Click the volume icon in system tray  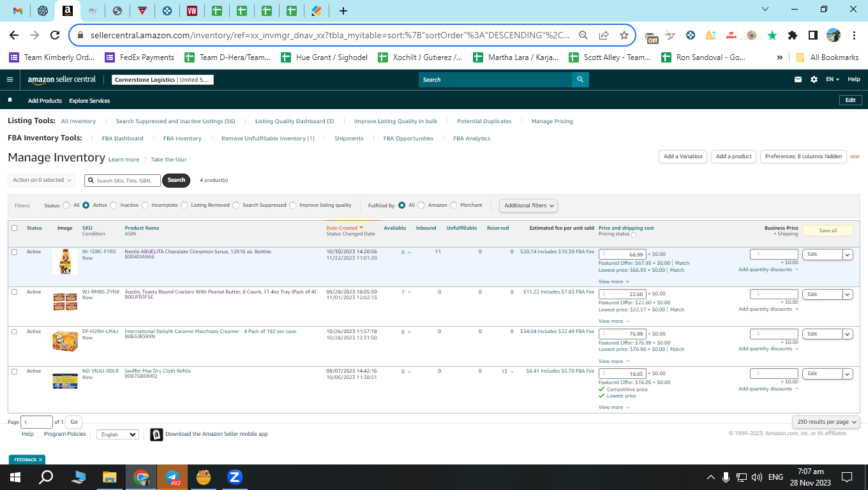click(757, 477)
